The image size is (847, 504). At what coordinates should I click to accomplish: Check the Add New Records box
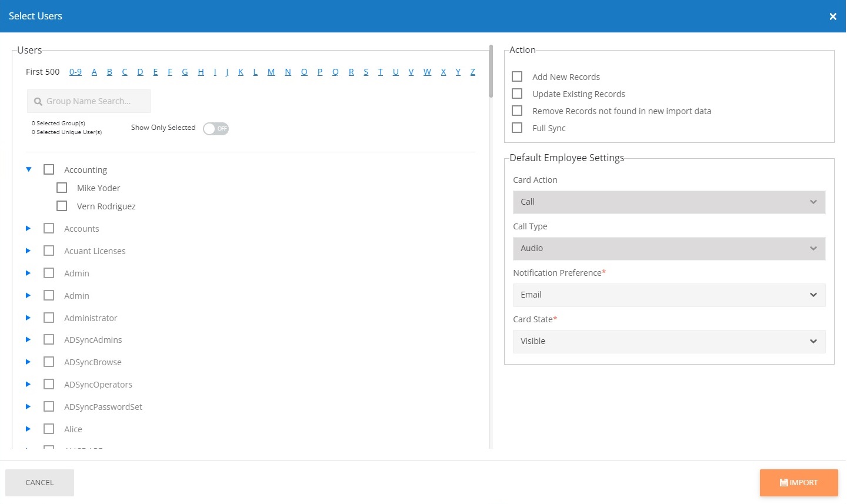[517, 77]
